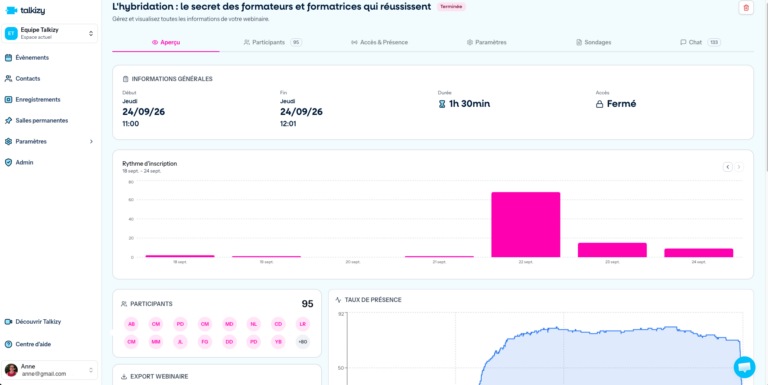Click participant avatar MD

click(x=229, y=324)
